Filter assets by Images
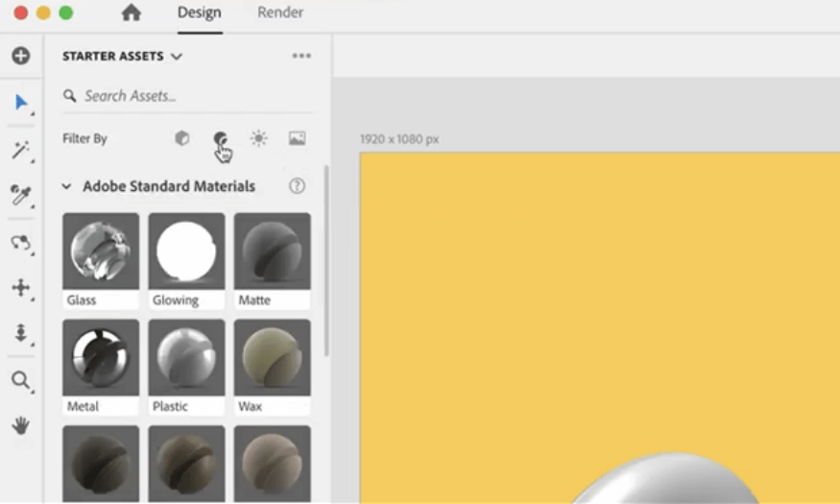This screenshot has width=840, height=504. pos(298,138)
